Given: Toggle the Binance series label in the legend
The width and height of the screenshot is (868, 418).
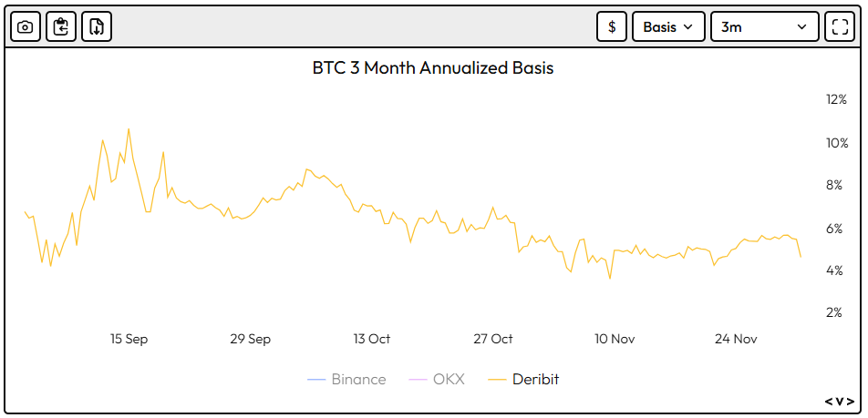Looking at the screenshot, I should point(358,380).
